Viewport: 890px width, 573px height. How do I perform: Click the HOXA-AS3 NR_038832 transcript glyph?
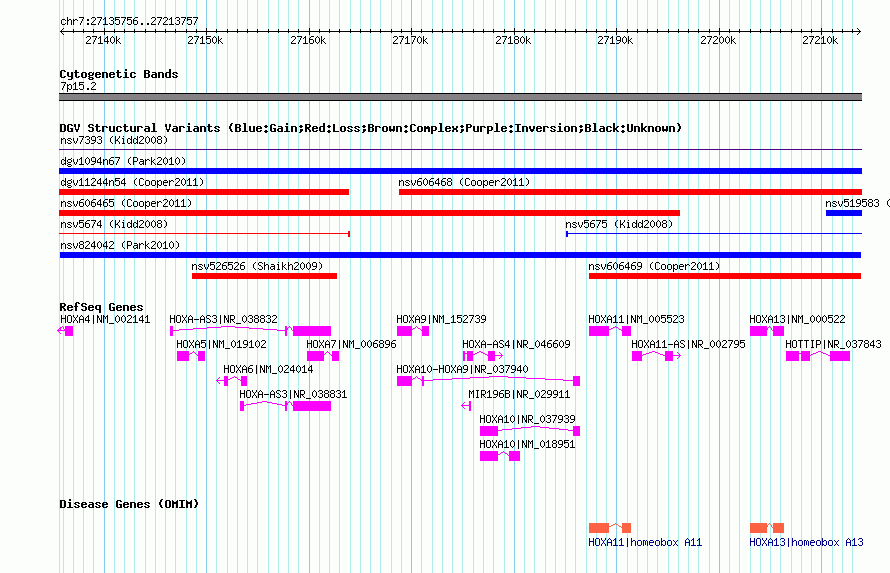(250, 331)
